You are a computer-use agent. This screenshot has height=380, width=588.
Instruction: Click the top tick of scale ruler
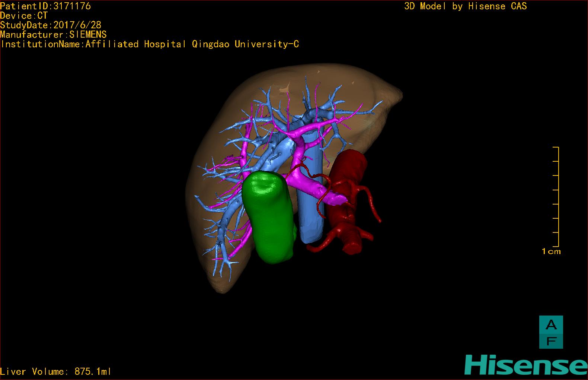click(x=556, y=148)
